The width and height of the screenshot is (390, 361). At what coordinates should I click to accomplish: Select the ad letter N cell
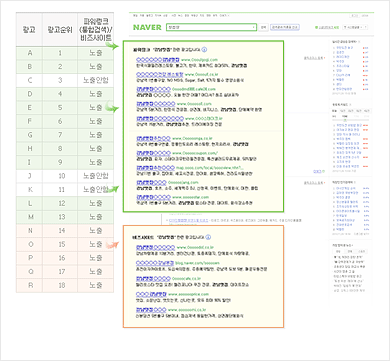pos(30,231)
